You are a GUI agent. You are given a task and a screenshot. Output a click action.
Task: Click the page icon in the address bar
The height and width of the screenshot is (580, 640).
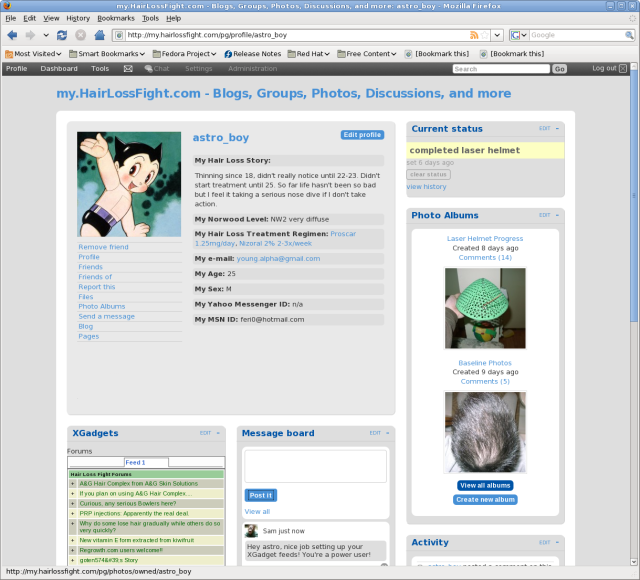(119, 35)
